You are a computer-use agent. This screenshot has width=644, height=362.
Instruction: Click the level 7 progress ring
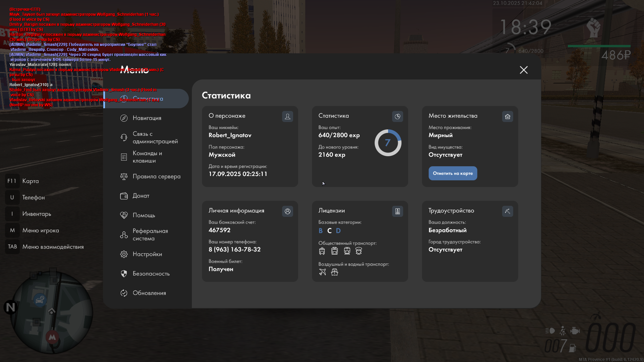388,143
